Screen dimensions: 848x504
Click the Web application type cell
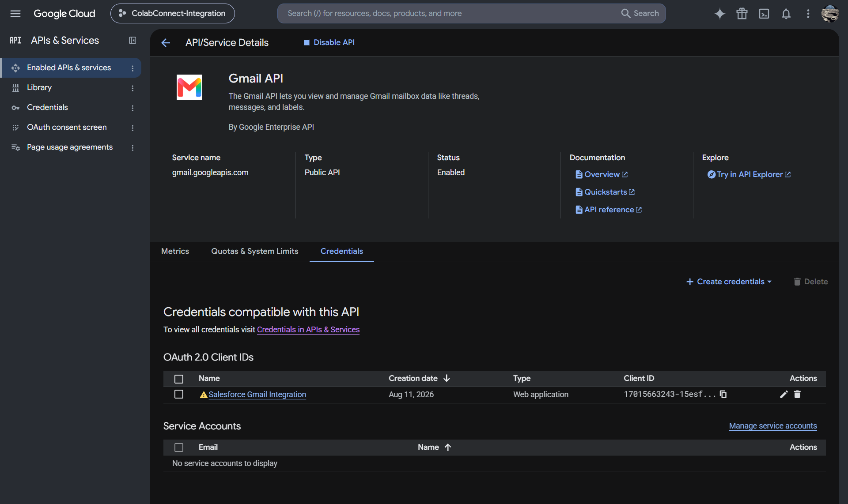(x=541, y=395)
